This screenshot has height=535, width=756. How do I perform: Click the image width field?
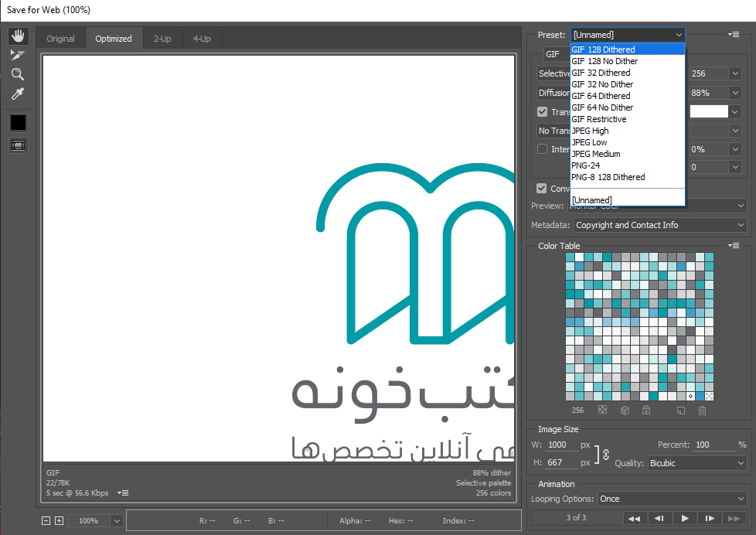tap(562, 445)
